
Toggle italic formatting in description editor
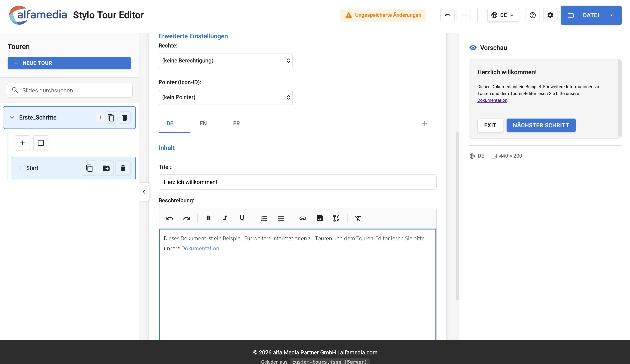coord(225,218)
